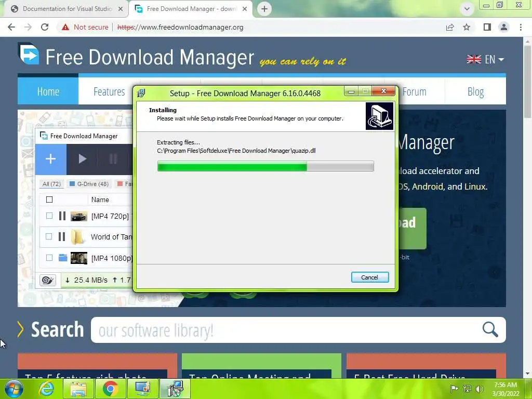This screenshot has width=532, height=399.
Task: Click the Linux link in description
Action: pos(475,187)
